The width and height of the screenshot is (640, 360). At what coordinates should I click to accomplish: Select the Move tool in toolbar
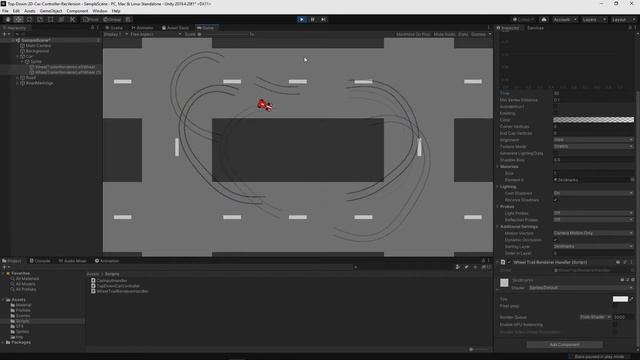(x=18, y=20)
